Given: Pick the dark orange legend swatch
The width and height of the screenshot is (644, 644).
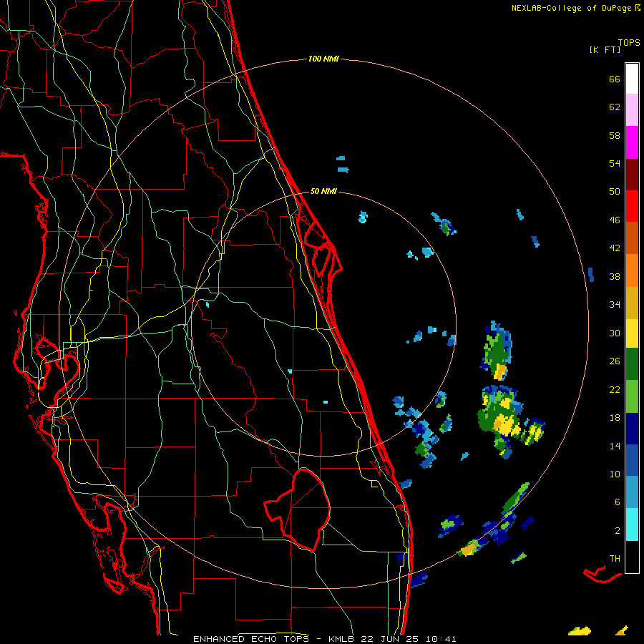Looking at the screenshot, I should point(632,238).
